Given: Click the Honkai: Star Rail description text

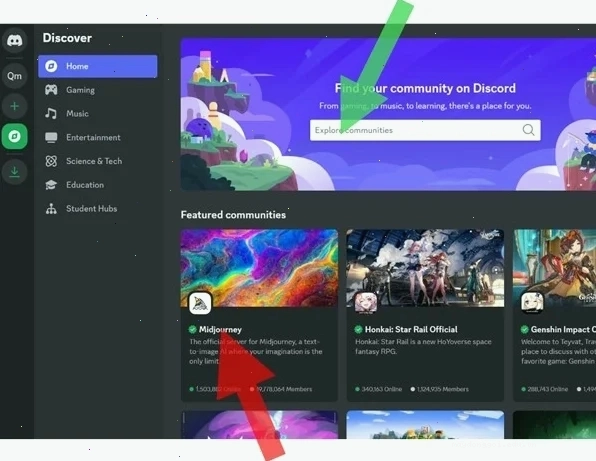Looking at the screenshot, I should click(423, 347).
